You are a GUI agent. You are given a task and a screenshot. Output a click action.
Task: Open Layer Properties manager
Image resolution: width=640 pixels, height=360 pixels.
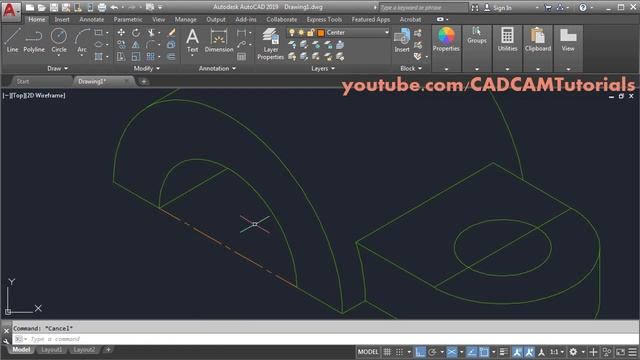(x=270, y=44)
